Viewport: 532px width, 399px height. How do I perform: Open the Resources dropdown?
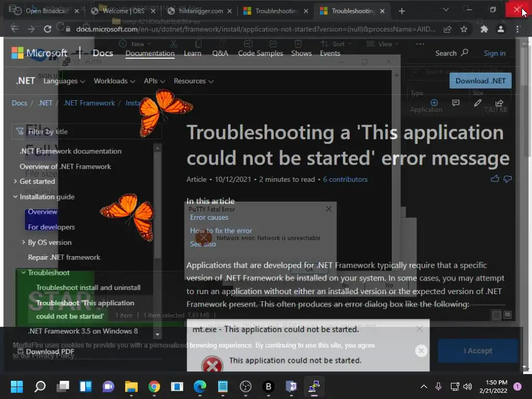pos(193,81)
